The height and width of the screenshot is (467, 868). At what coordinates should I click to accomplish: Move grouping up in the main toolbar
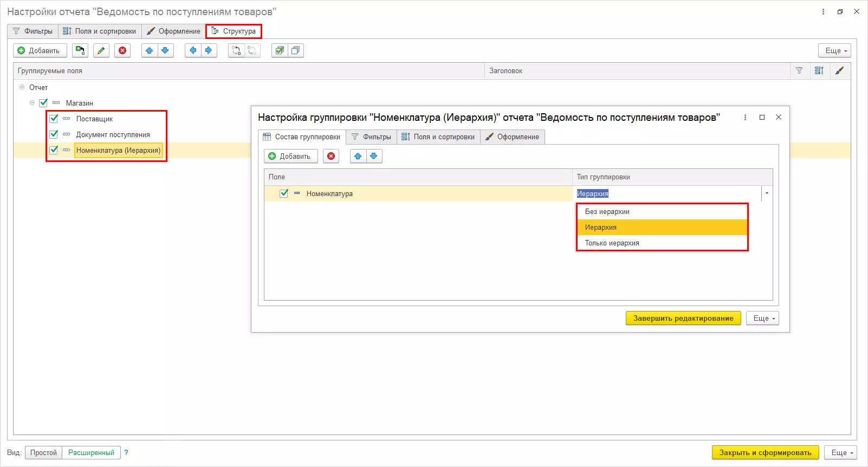click(150, 50)
